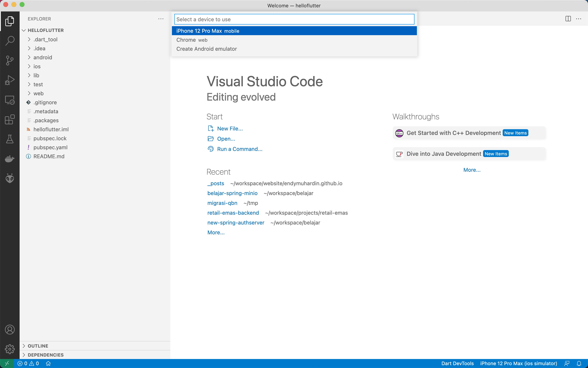
Task: Open editor More Actions ellipsis
Action: [579, 19]
